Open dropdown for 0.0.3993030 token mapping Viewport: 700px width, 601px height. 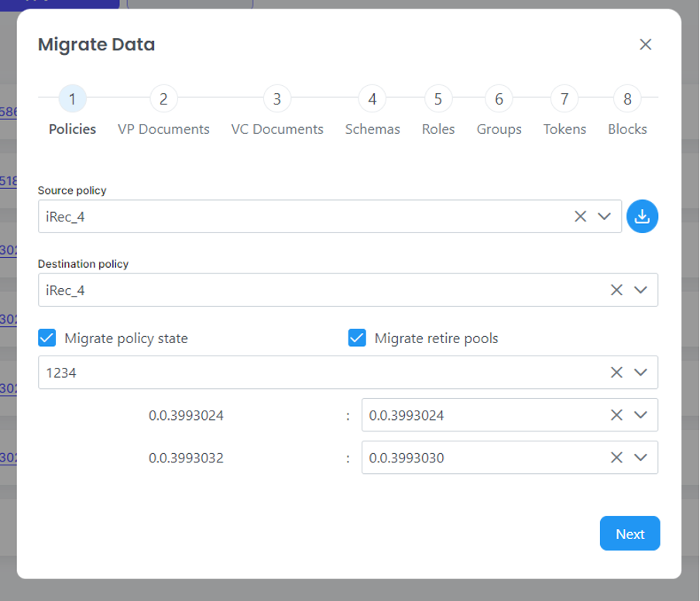tap(640, 458)
